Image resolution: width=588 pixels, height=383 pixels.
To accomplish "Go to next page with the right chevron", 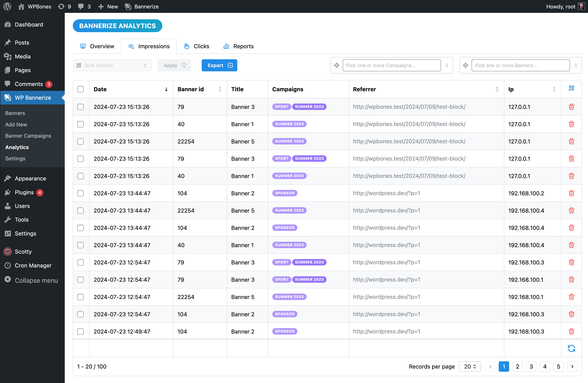I will click(x=572, y=367).
